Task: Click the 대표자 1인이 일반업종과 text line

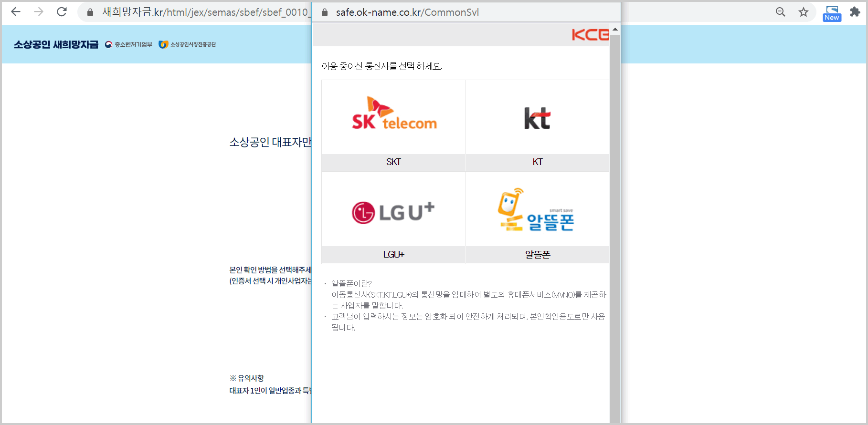Action: pos(270,391)
